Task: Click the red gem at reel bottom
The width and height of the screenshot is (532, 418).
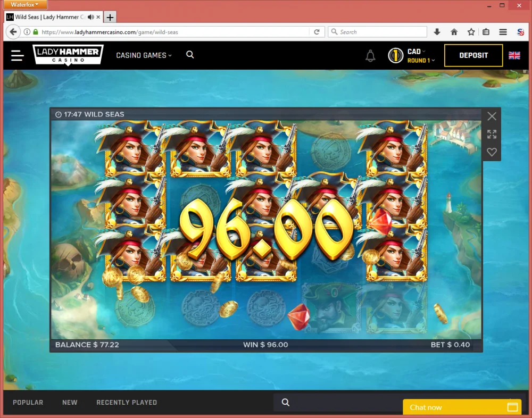Action: [298, 316]
